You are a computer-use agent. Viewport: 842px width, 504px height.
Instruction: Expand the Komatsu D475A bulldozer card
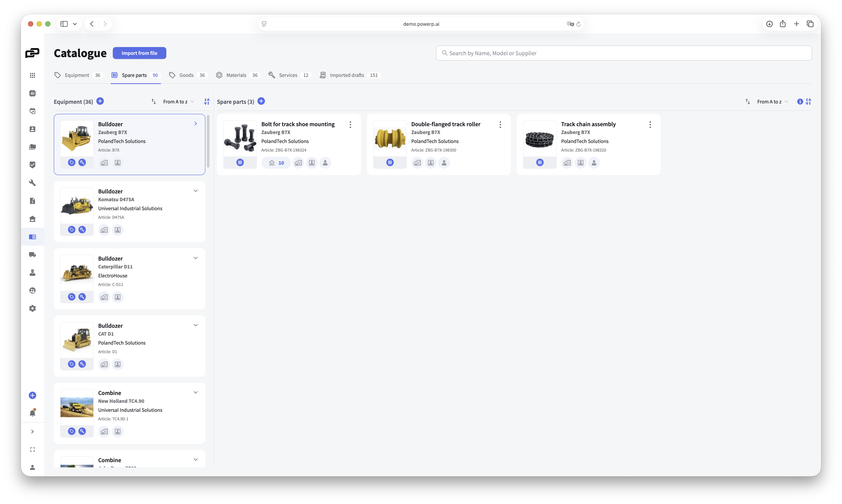(196, 191)
